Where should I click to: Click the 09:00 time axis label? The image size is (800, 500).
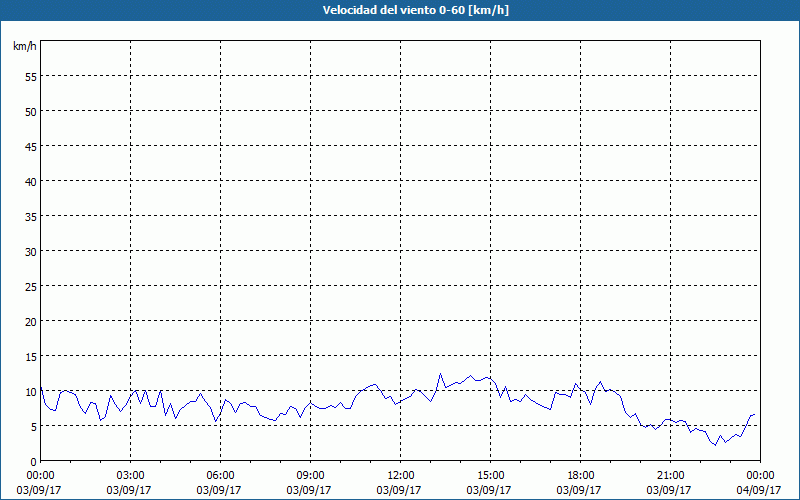tap(310, 475)
